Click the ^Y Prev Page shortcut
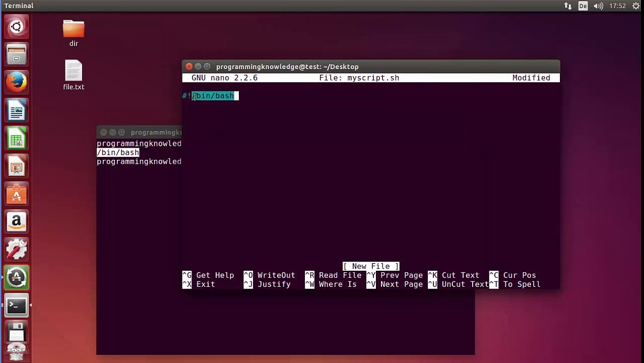This screenshot has width=644, height=363. 395,275
